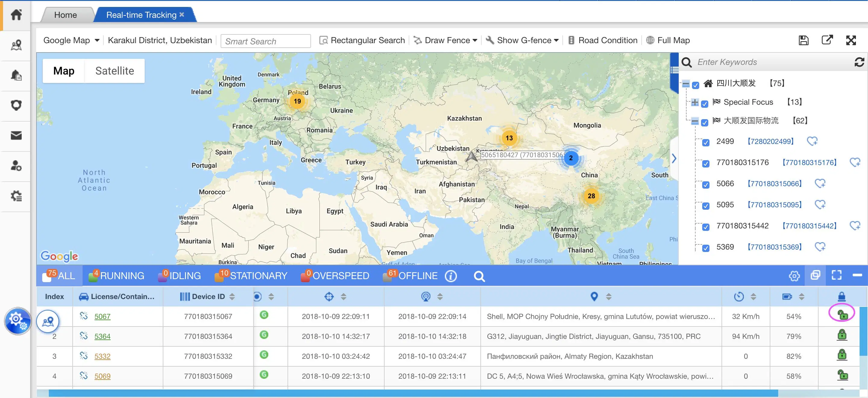Screen dimensions: 868x398
Task: Uncheck the 四川大顺发 root checkbox
Action: 696,85
